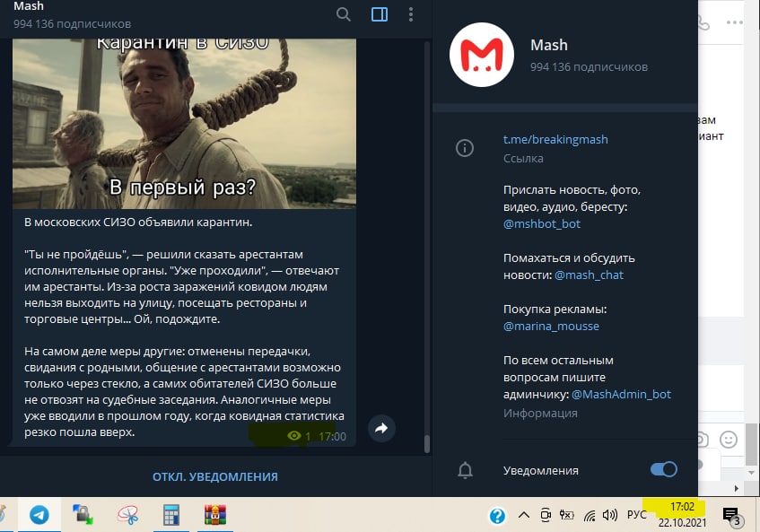
Task: Open search in the Mash channel
Action: click(x=343, y=14)
